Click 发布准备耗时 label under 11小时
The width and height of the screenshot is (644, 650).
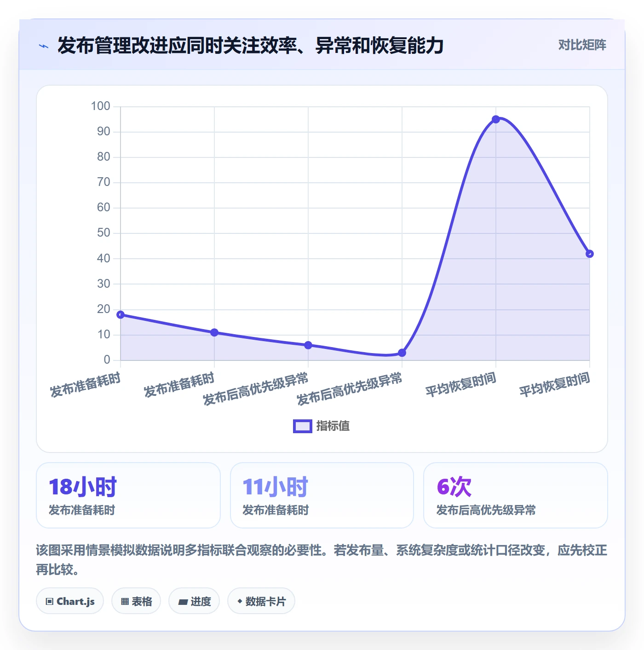coord(276,510)
